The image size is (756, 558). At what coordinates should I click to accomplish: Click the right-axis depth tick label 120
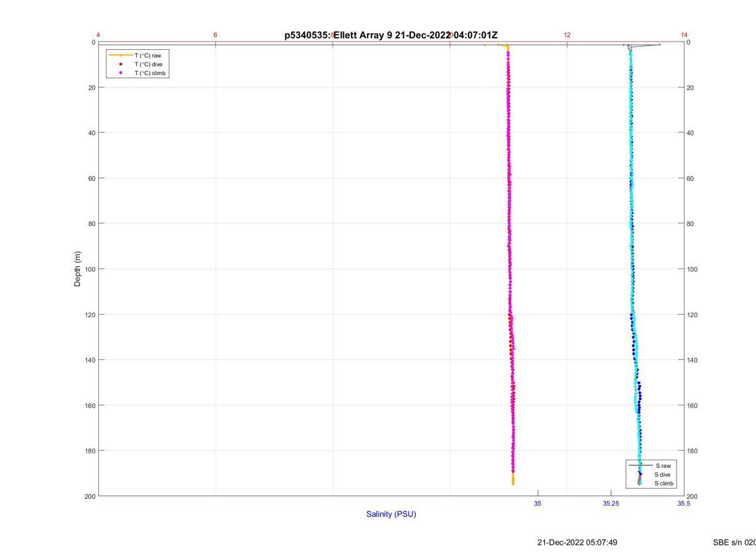pos(692,315)
